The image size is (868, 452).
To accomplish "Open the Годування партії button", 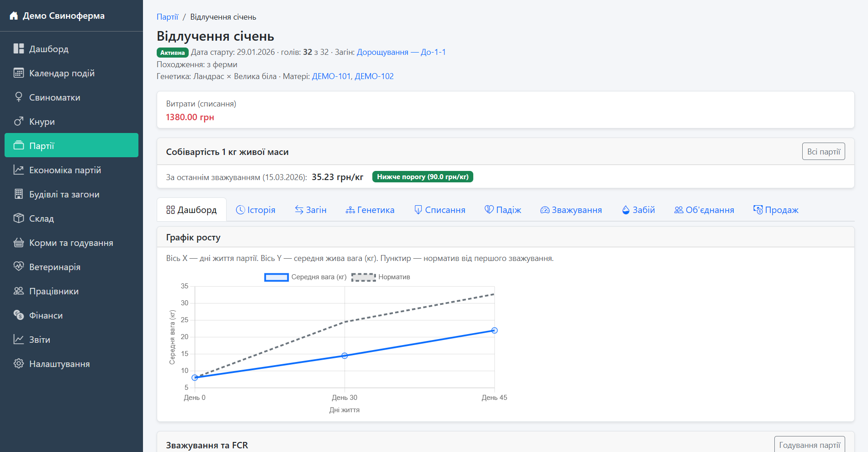I will coord(809,445).
